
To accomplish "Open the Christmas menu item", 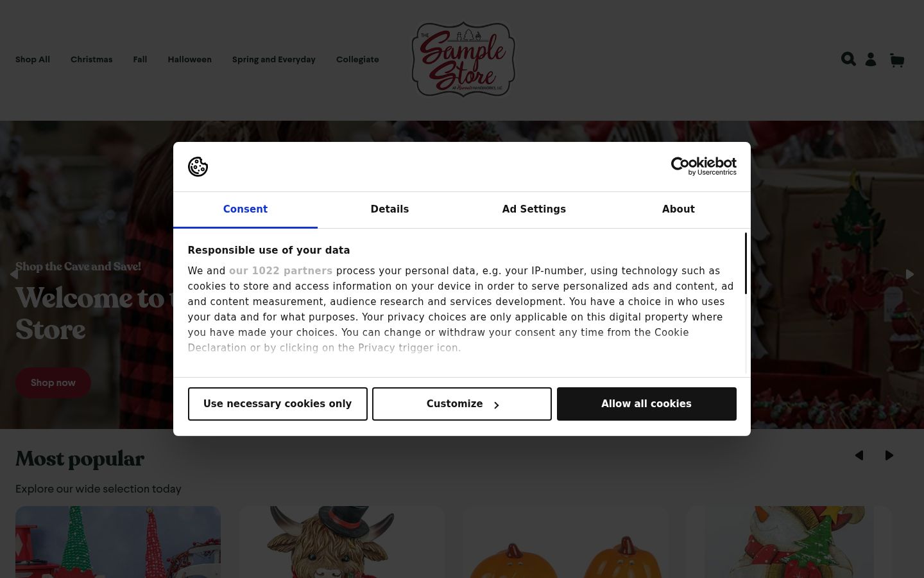I will 91,60.
